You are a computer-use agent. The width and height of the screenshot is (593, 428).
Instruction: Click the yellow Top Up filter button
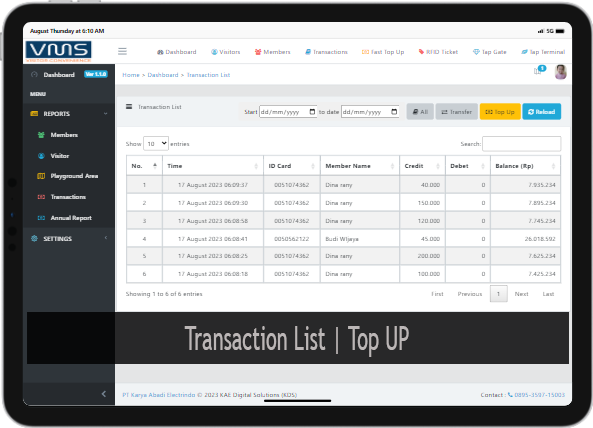(500, 112)
